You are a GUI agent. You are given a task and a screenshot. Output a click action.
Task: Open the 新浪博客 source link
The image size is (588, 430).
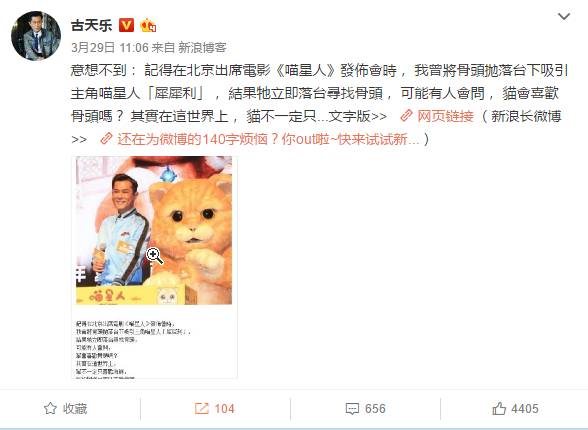point(202,48)
